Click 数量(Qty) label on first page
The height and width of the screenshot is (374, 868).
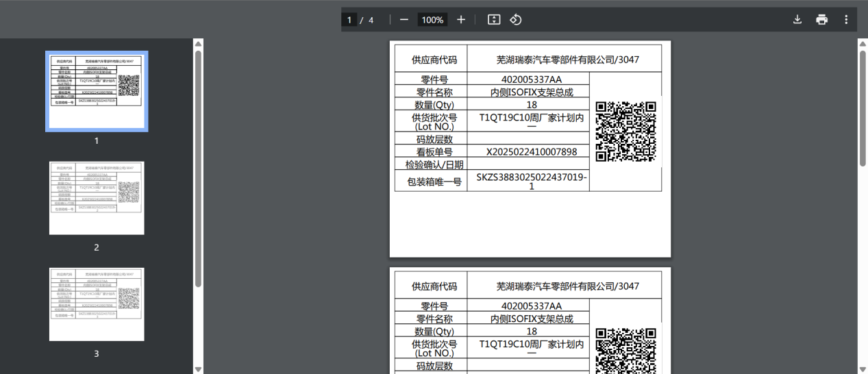434,105
